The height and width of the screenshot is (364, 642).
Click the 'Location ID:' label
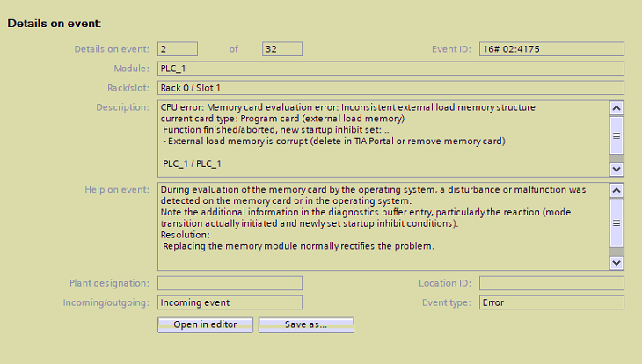tap(445, 283)
